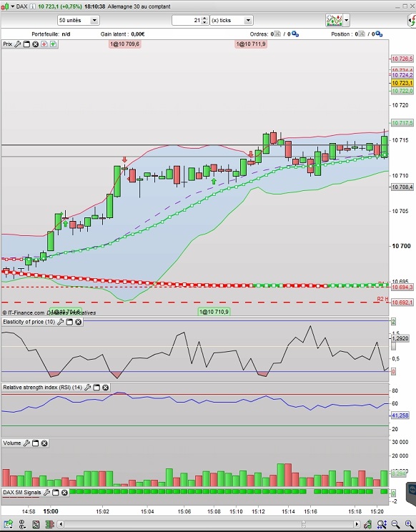Image resolution: width=416 pixels, height=532 pixels.
Task: Close the Prix panel with X icon
Action: (35, 44)
